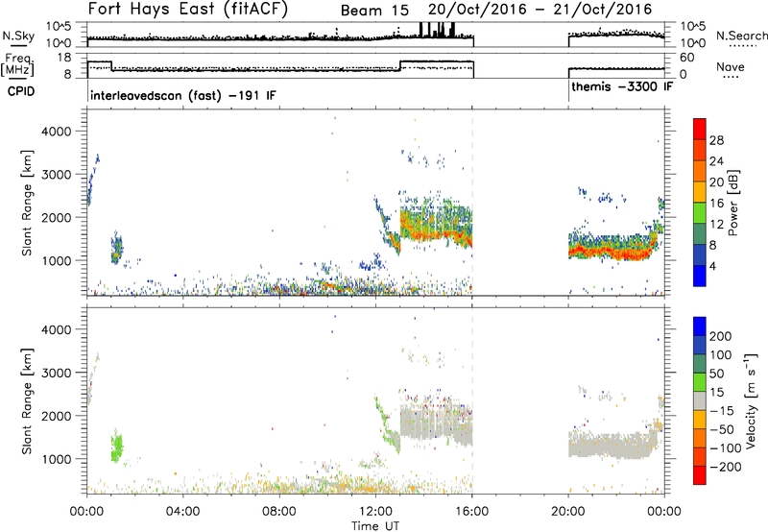Click the "4" value on Power colorbar
The height and width of the screenshot is (532, 768).
coord(712,266)
